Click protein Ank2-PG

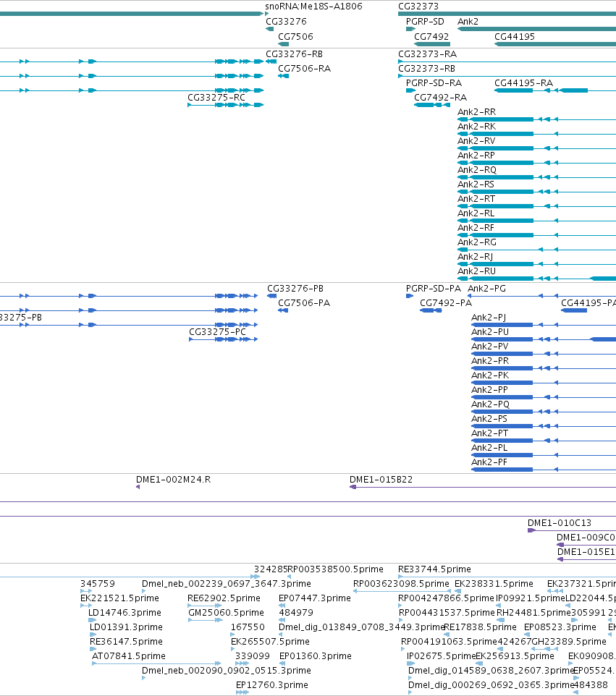486,289
